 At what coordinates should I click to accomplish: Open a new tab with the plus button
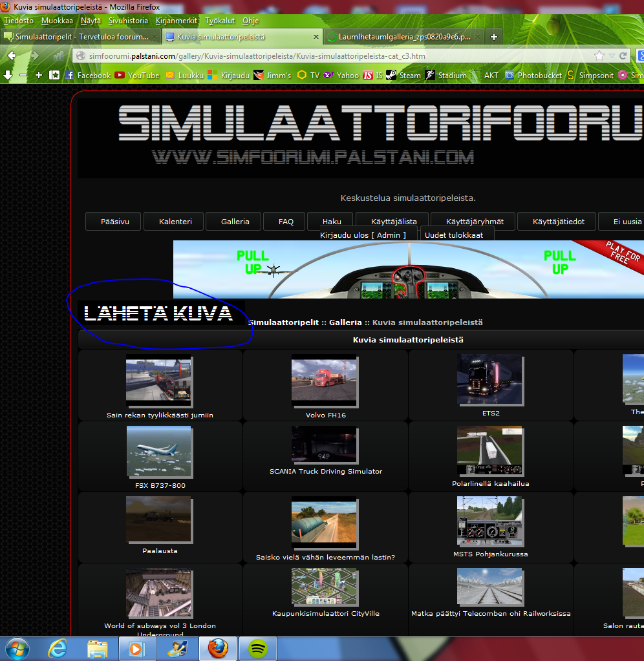(494, 37)
